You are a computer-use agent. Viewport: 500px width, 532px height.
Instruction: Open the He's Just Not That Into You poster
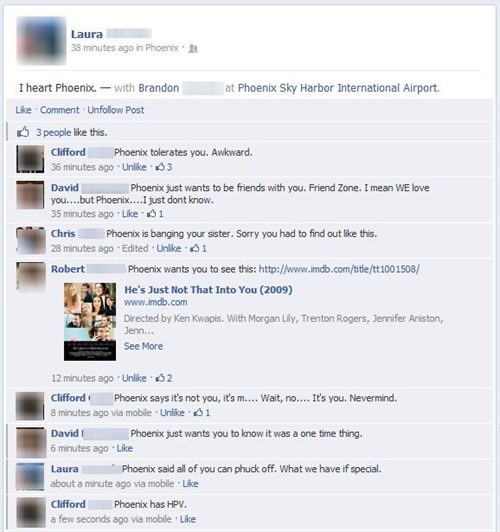(90, 322)
